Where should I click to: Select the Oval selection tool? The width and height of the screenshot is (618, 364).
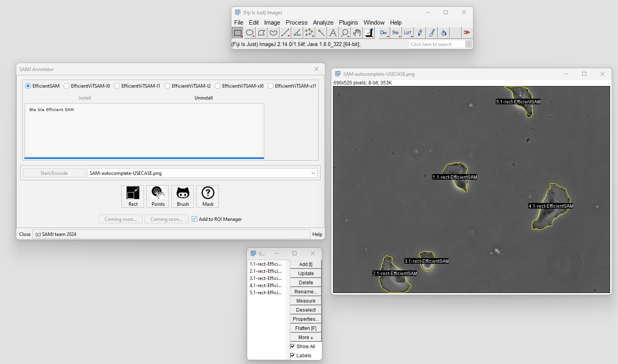pyautogui.click(x=250, y=33)
